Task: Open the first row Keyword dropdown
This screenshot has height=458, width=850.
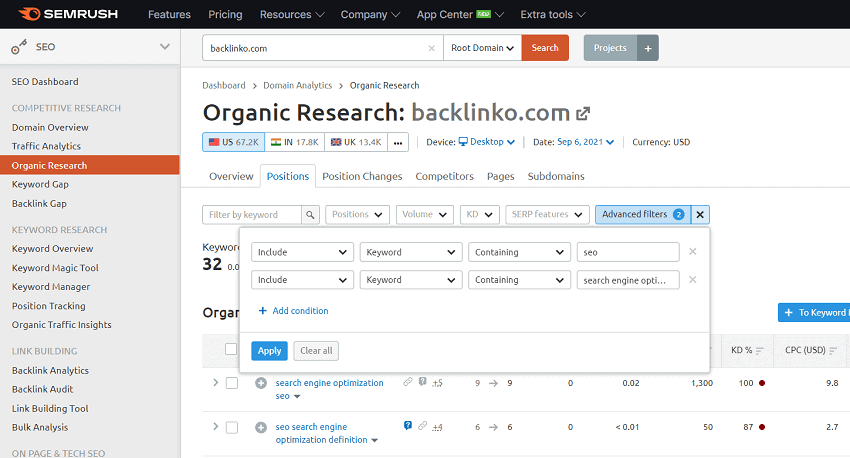Action: click(411, 252)
